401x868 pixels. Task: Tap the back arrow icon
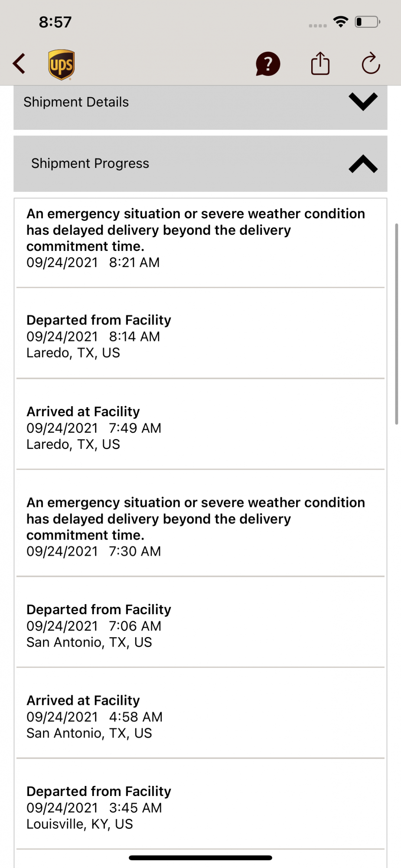(x=19, y=64)
